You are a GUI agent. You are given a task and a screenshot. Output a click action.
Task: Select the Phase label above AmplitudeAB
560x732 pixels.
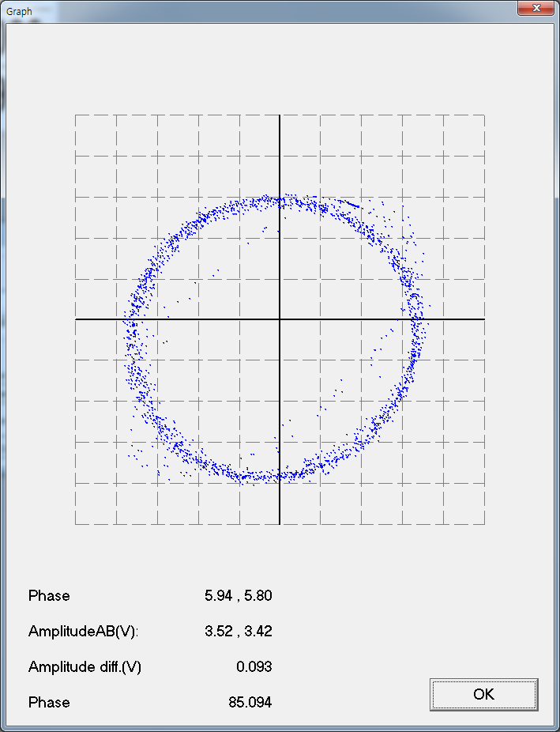(49, 595)
